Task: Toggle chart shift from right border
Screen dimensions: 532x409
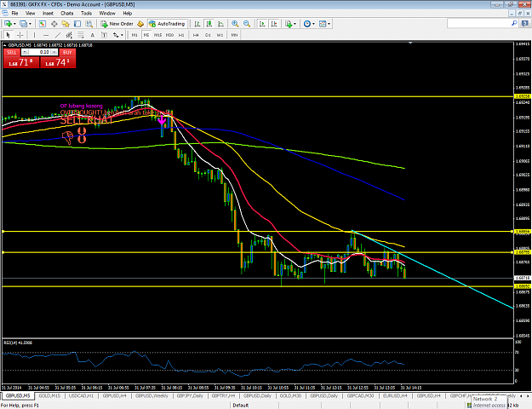Action: pos(274,24)
